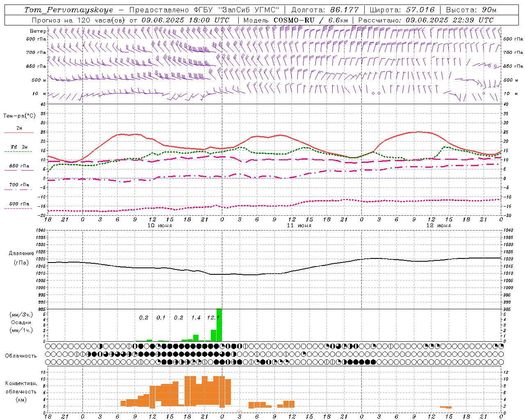Click the forecast start time "18:00 UTC"
The width and height of the screenshot is (525, 420).
pyautogui.click(x=209, y=20)
